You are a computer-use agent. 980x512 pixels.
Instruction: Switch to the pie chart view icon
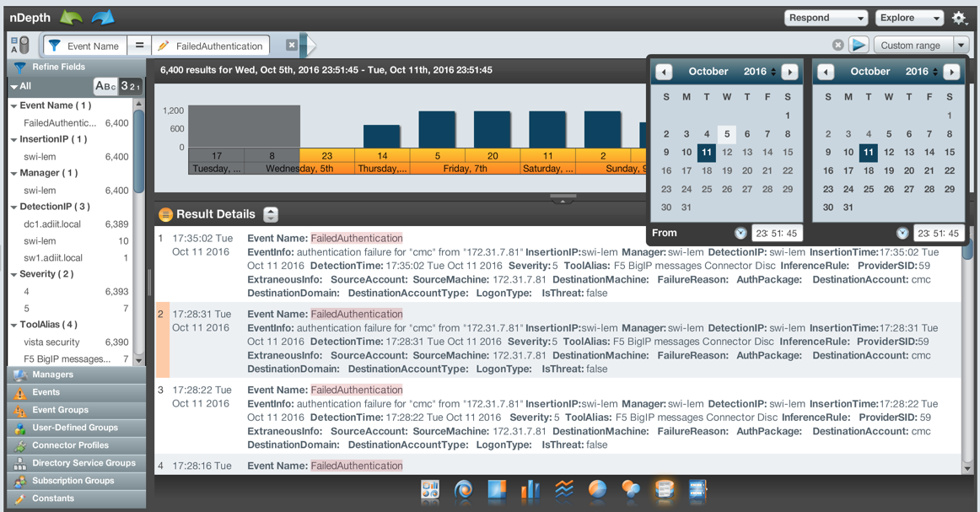click(x=597, y=490)
